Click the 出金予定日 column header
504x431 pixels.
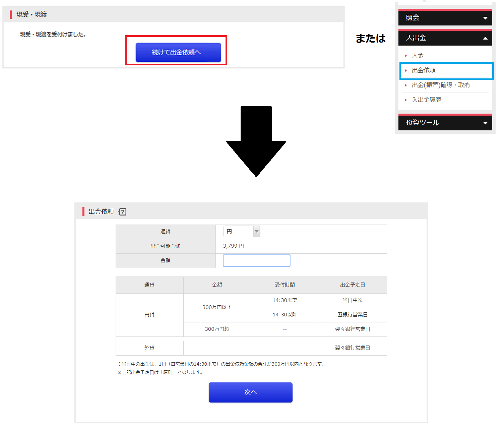tap(352, 285)
